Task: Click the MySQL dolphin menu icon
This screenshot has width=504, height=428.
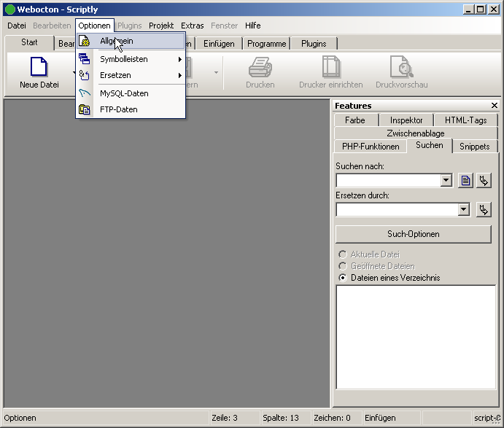Action: pyautogui.click(x=84, y=93)
